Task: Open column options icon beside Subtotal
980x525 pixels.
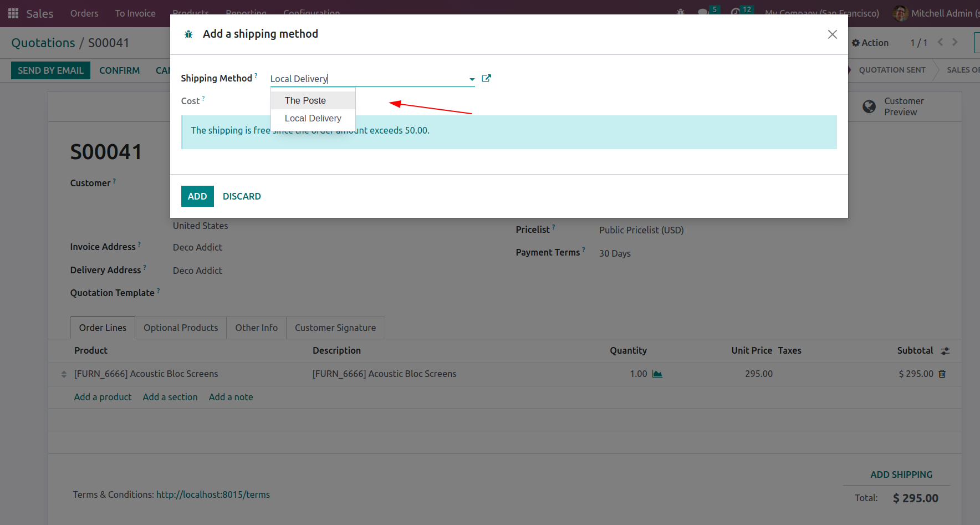Action: click(x=945, y=350)
